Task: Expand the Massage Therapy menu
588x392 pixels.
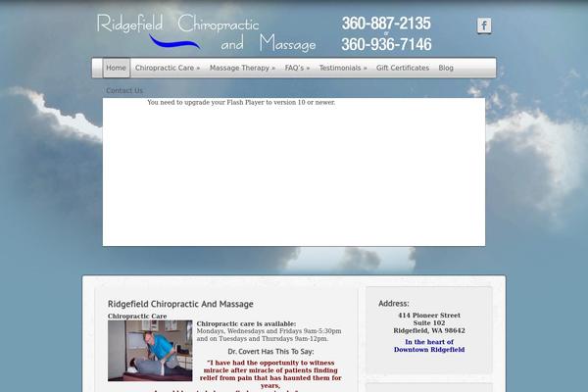Action: tap(242, 68)
